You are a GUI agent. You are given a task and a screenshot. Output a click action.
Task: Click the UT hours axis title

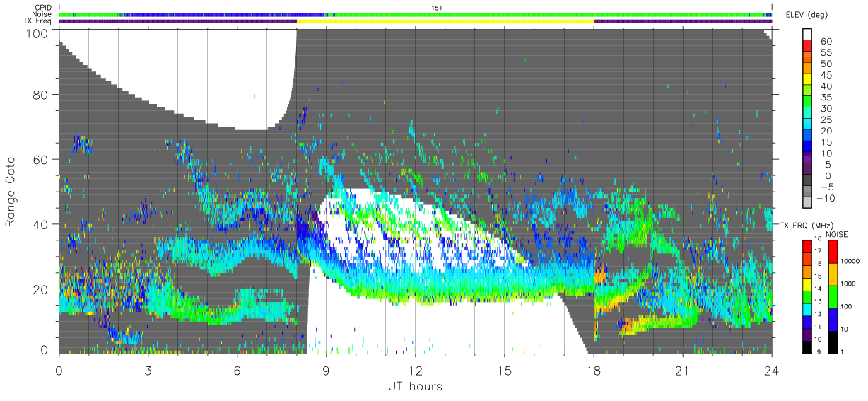[x=415, y=386]
